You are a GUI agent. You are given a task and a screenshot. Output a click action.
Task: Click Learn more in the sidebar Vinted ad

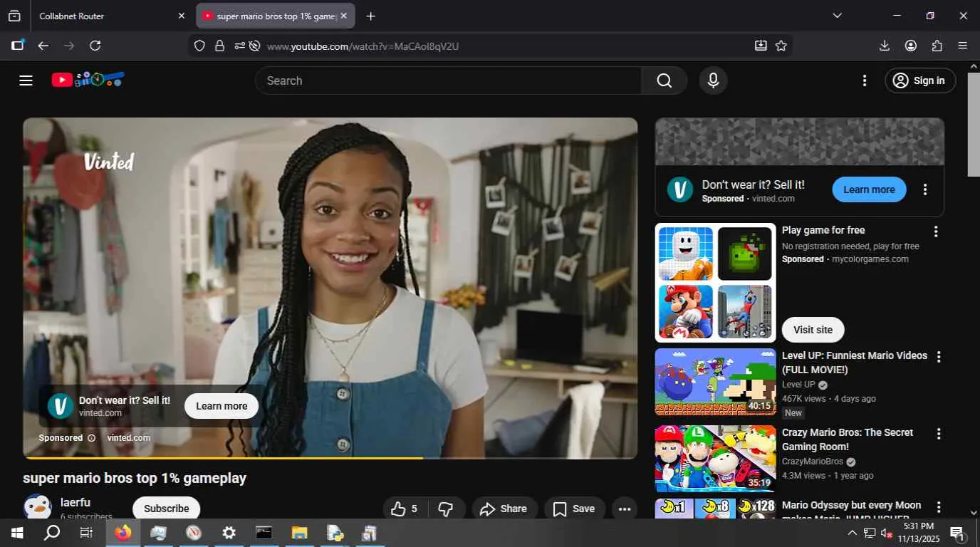pyautogui.click(x=869, y=189)
